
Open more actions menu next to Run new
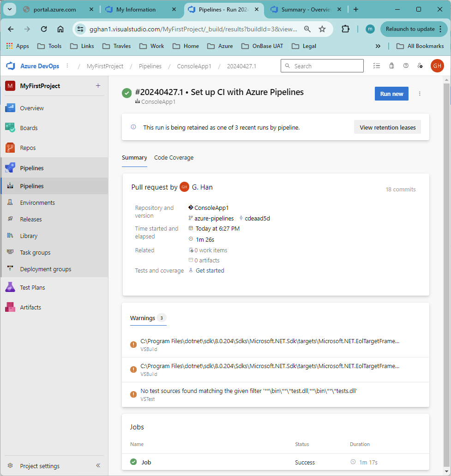pos(420,94)
